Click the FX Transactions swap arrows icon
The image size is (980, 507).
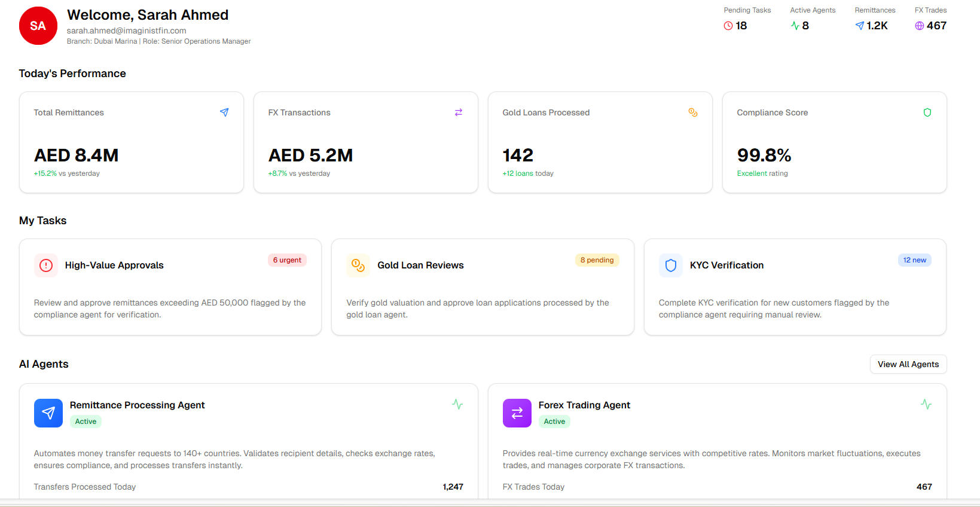click(x=459, y=112)
